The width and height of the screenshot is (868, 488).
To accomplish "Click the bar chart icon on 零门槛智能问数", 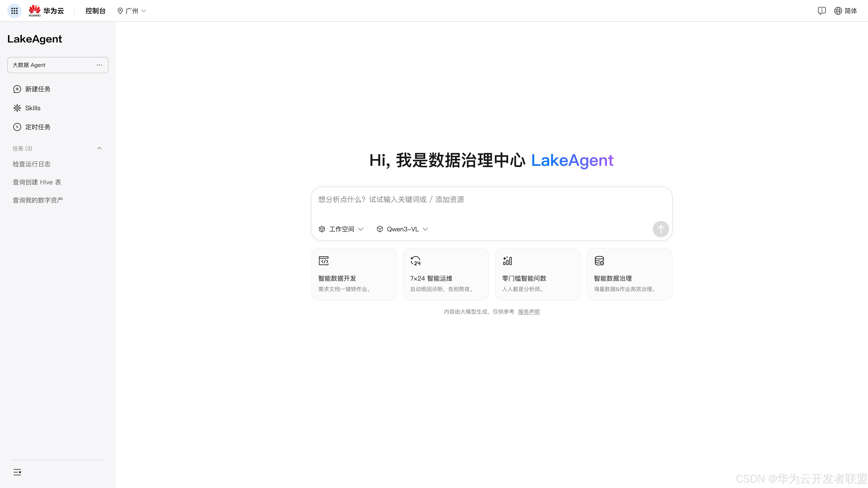I will click(x=507, y=261).
